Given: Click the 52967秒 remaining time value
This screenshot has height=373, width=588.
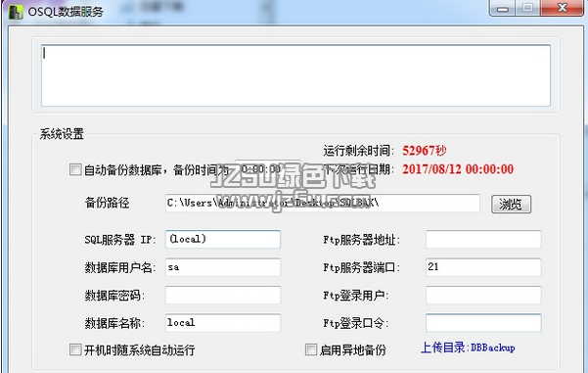Looking at the screenshot, I should point(425,151).
